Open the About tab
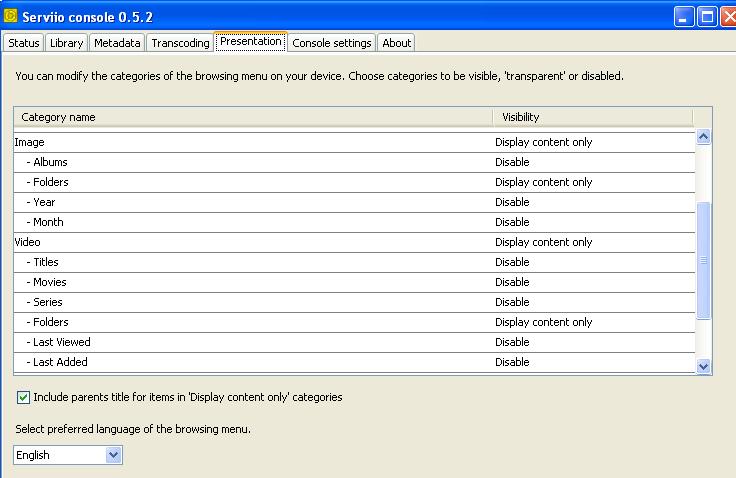Viewport: 736px width, 478px height. pos(397,43)
